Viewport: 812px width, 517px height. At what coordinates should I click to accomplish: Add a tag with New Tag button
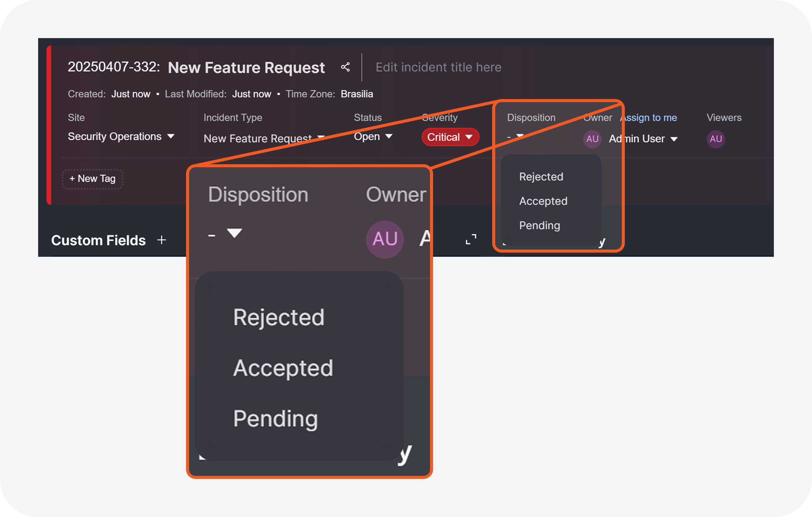point(93,179)
